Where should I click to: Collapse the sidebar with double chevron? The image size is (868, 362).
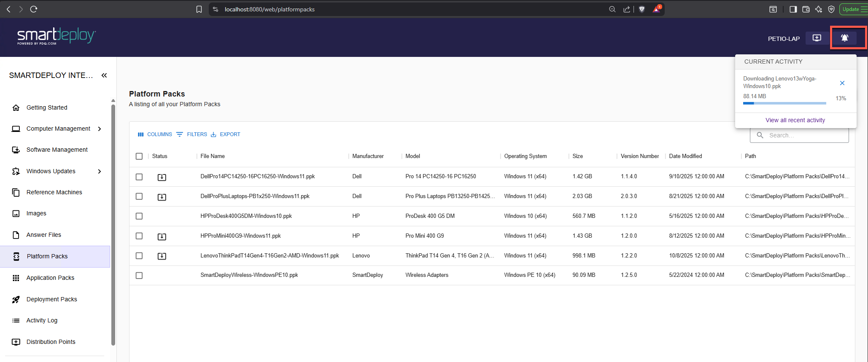pos(104,75)
